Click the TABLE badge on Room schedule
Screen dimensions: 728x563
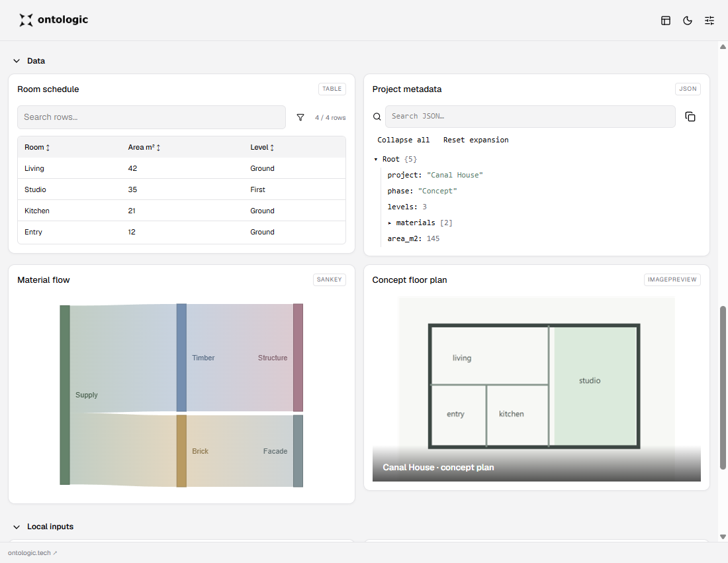(x=332, y=89)
